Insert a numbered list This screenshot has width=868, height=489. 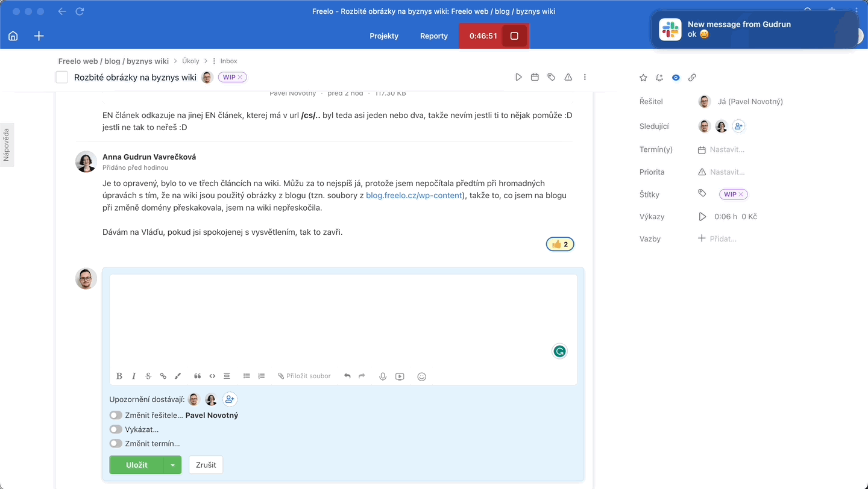pos(262,376)
